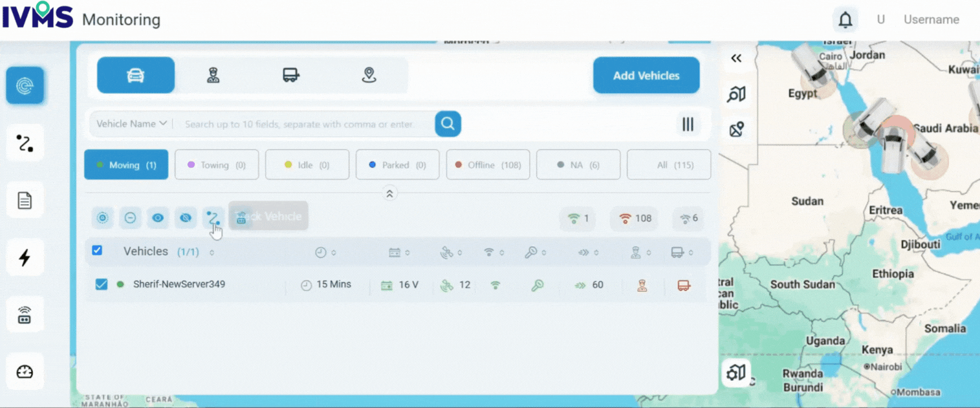This screenshot has height=408, width=980.
Task: Click the lightning bolt events sidebar icon
Action: pyautogui.click(x=25, y=257)
